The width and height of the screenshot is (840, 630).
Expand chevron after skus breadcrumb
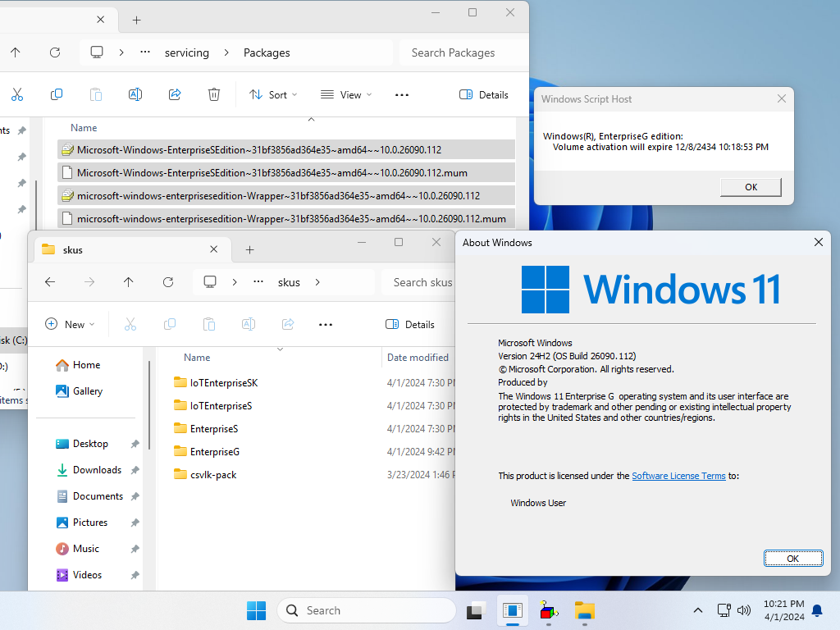click(x=317, y=282)
